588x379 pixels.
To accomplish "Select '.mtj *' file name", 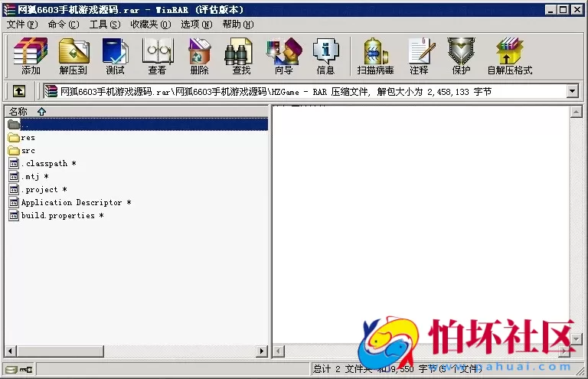I will click(x=35, y=176).
